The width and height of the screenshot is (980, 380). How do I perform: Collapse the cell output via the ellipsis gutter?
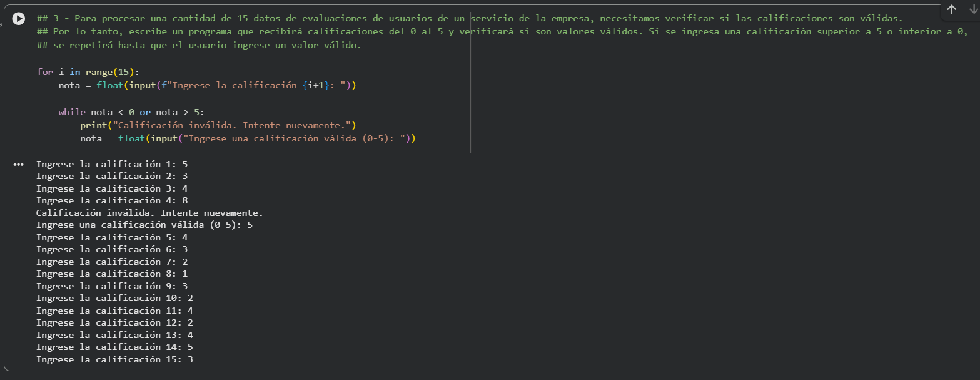[x=18, y=164]
